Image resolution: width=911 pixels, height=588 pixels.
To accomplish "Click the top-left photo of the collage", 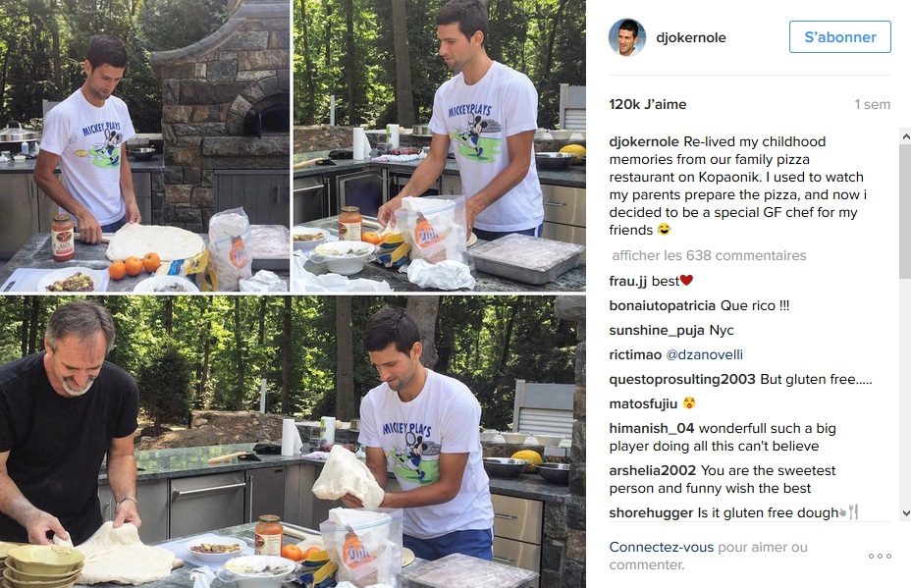I will pyautogui.click(x=144, y=145).
